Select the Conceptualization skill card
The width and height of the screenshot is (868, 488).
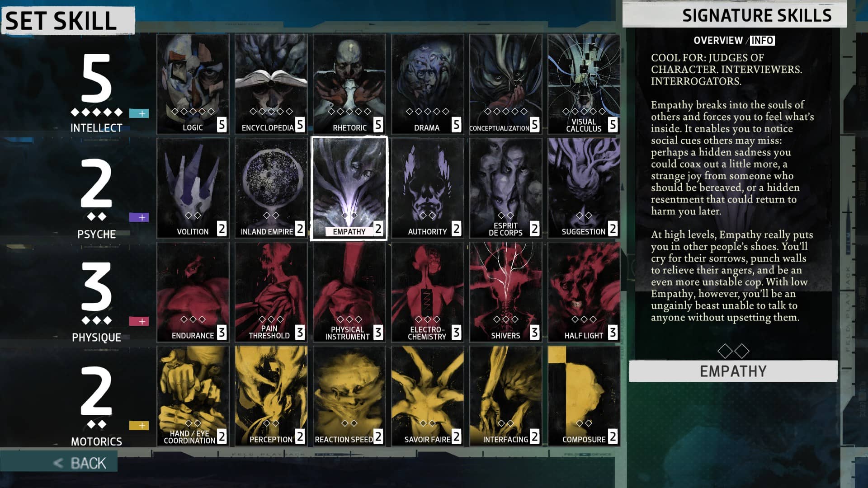pos(505,84)
